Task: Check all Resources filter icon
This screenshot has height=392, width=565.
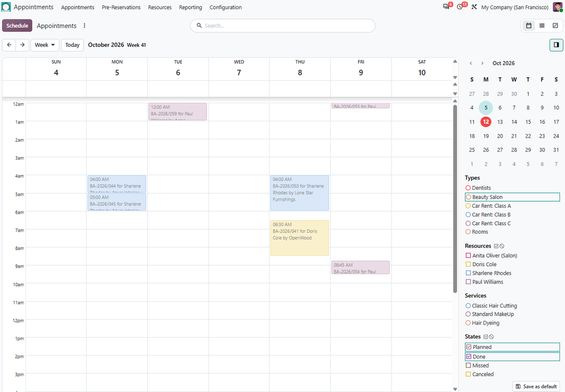Action: pos(496,246)
